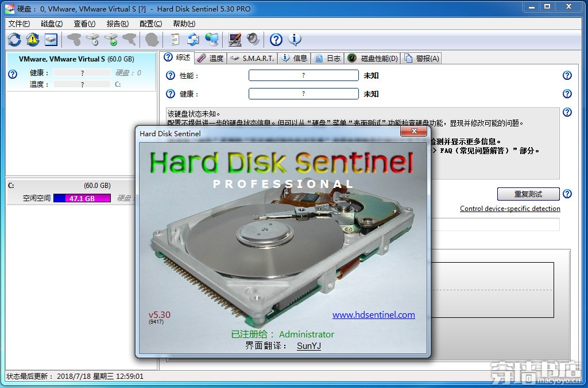Click the 47.1 GB free space bar
Image resolution: width=588 pixels, height=388 pixels.
coord(82,198)
